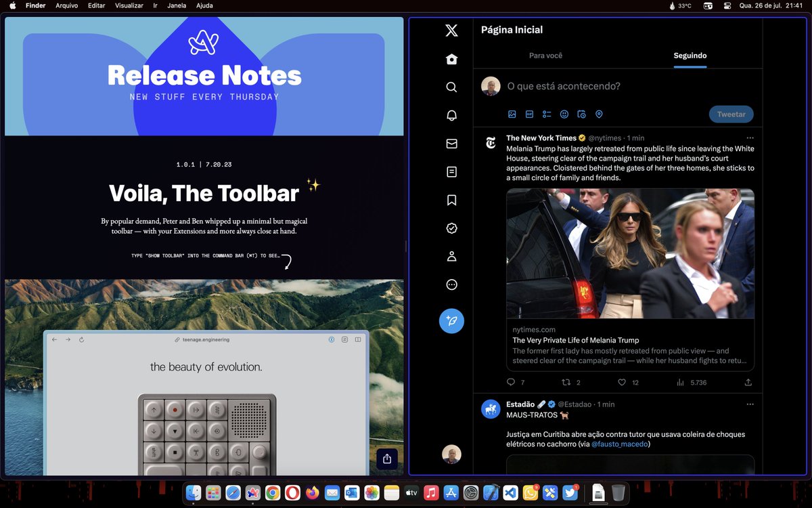Click the @Estadao handle

[x=574, y=404]
